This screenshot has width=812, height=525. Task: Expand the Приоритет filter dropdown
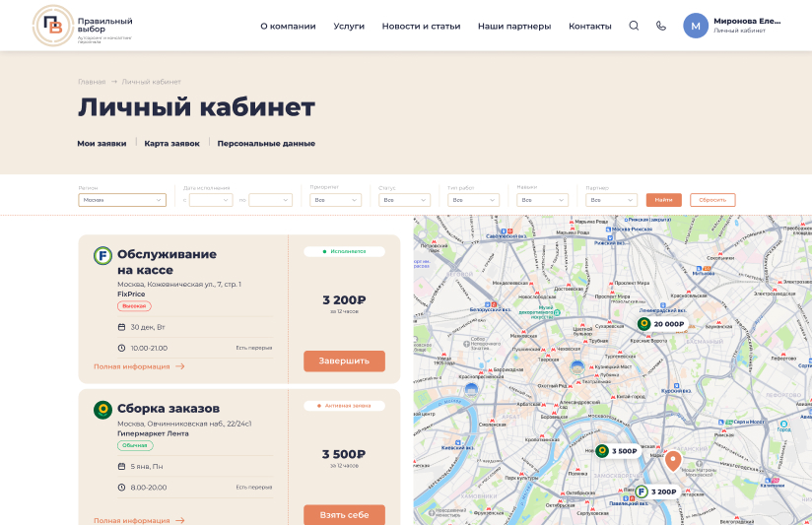coord(336,200)
